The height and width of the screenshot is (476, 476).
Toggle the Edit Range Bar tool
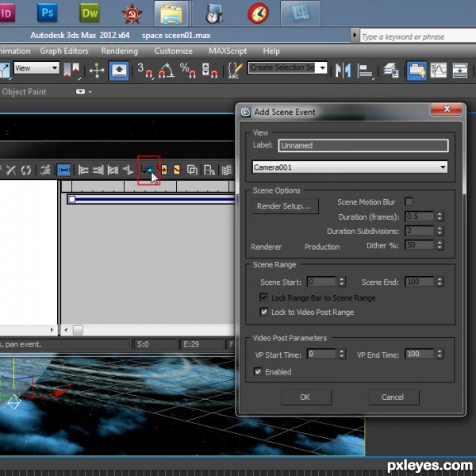pyautogui.click(x=64, y=170)
